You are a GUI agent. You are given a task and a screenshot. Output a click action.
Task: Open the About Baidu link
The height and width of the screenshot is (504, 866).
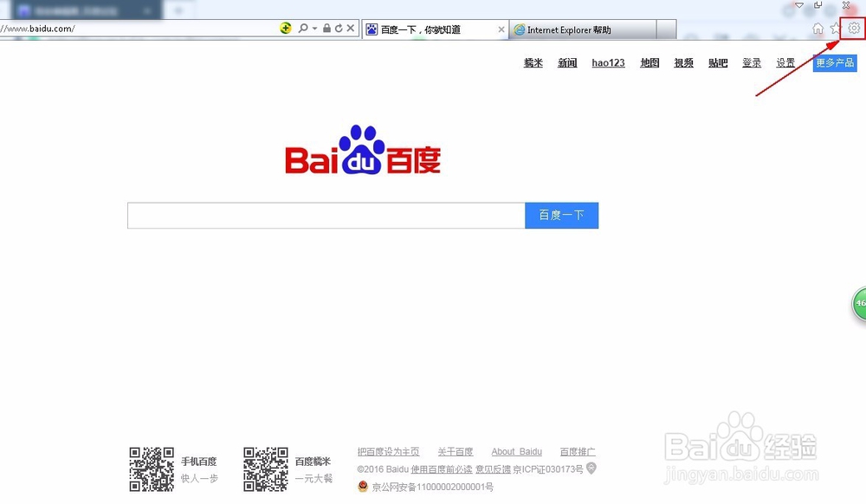[x=516, y=451]
